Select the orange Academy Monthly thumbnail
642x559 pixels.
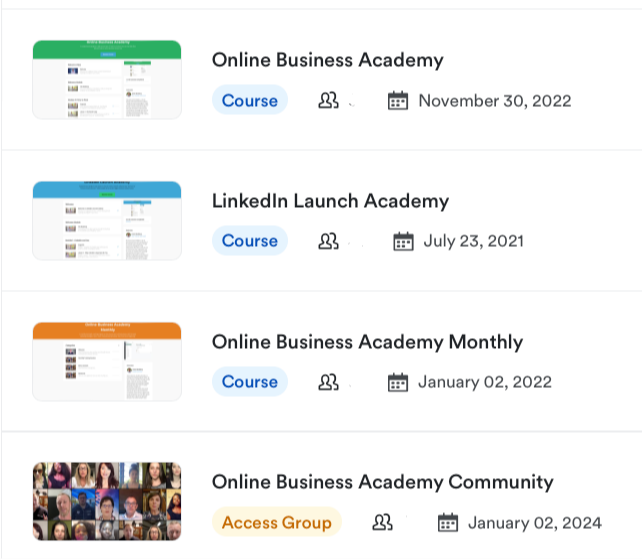pyautogui.click(x=107, y=362)
